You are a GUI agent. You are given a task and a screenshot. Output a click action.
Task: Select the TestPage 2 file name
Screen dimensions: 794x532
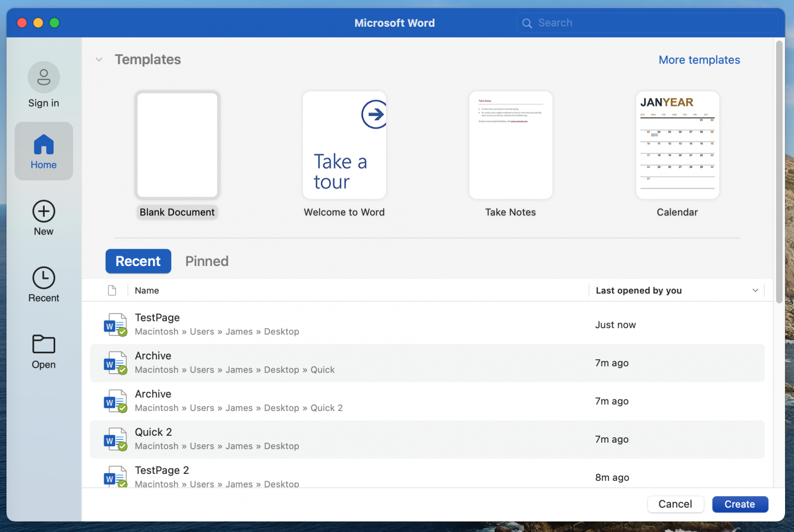[x=162, y=470]
